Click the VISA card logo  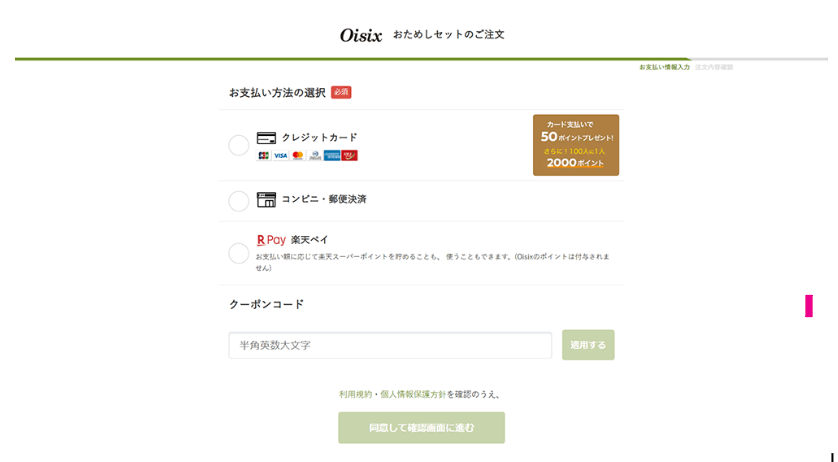(x=281, y=156)
